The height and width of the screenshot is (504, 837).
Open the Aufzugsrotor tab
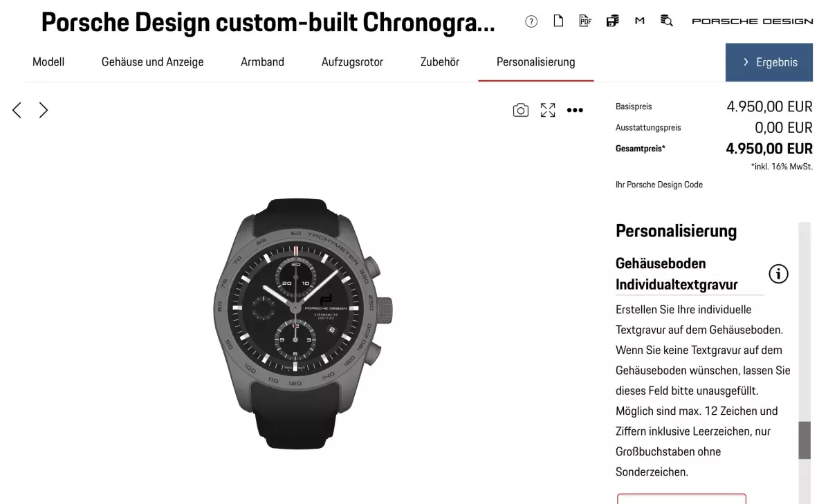(352, 62)
